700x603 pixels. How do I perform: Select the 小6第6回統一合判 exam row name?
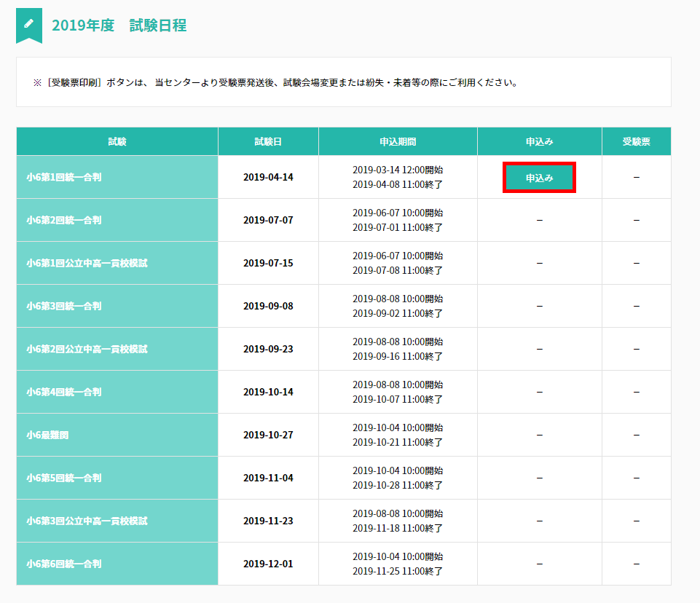coord(64,564)
